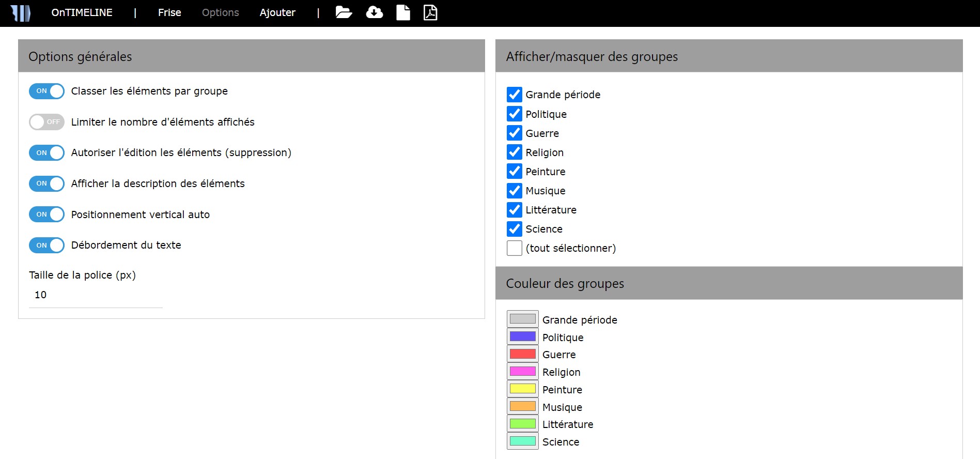This screenshot has height=459, width=980.
Task: Hide the Littérature group
Action: (514, 210)
